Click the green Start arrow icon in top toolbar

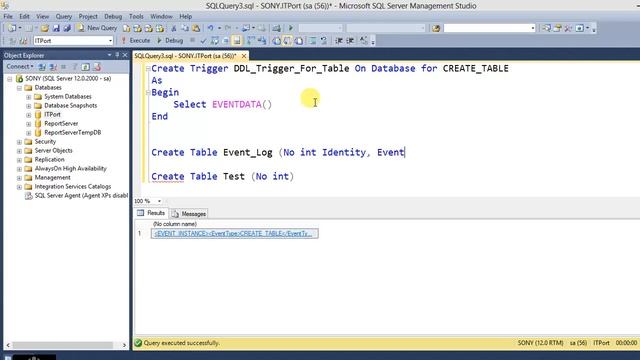(x=291, y=28)
